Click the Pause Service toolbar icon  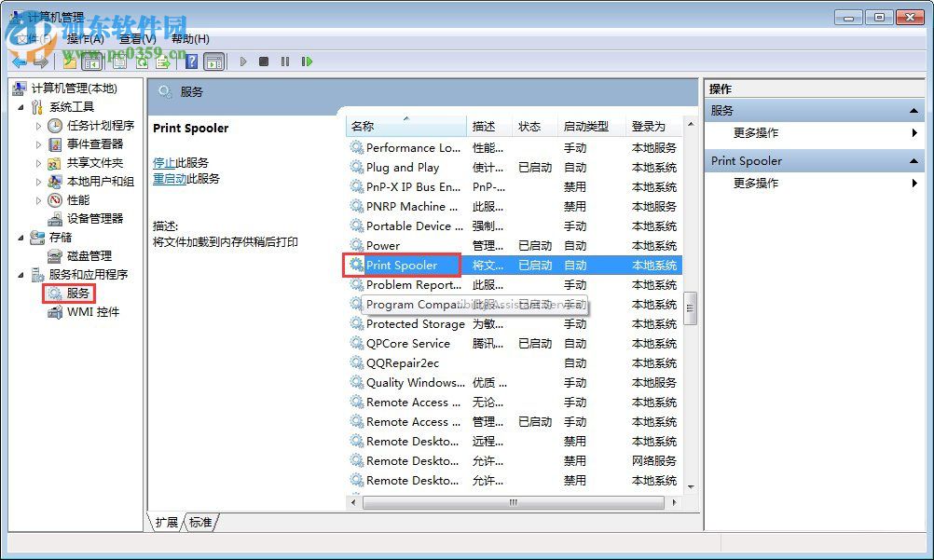coord(285,61)
